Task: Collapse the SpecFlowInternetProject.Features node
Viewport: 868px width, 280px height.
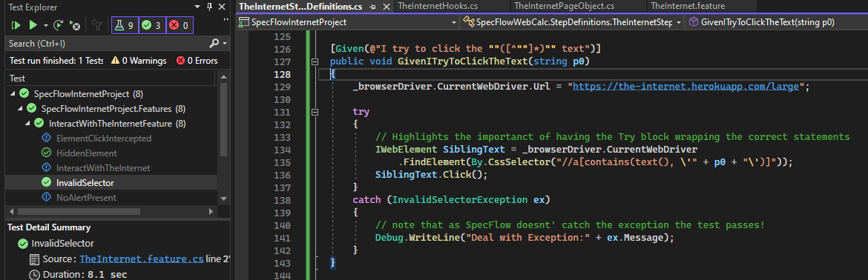Action: click(x=21, y=109)
